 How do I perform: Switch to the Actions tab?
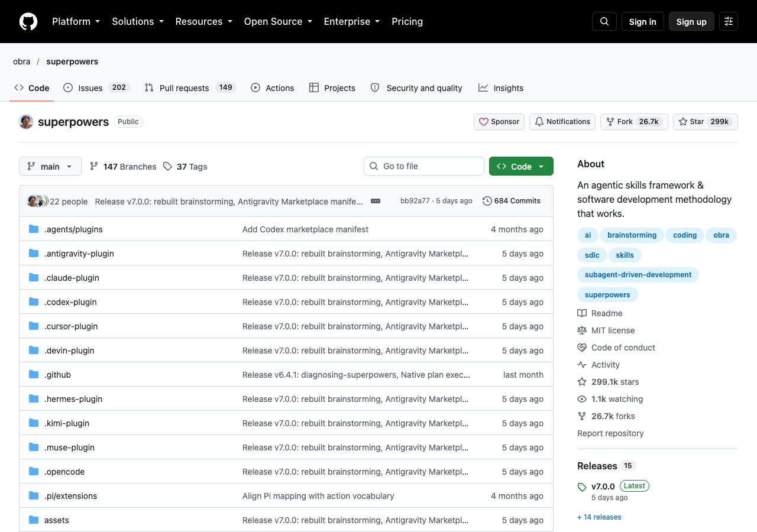point(272,88)
